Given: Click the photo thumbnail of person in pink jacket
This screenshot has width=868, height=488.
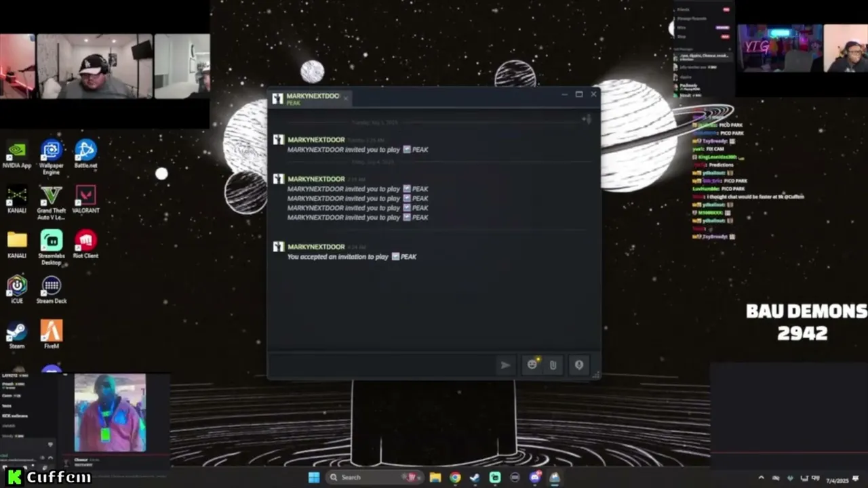Looking at the screenshot, I should [110, 413].
